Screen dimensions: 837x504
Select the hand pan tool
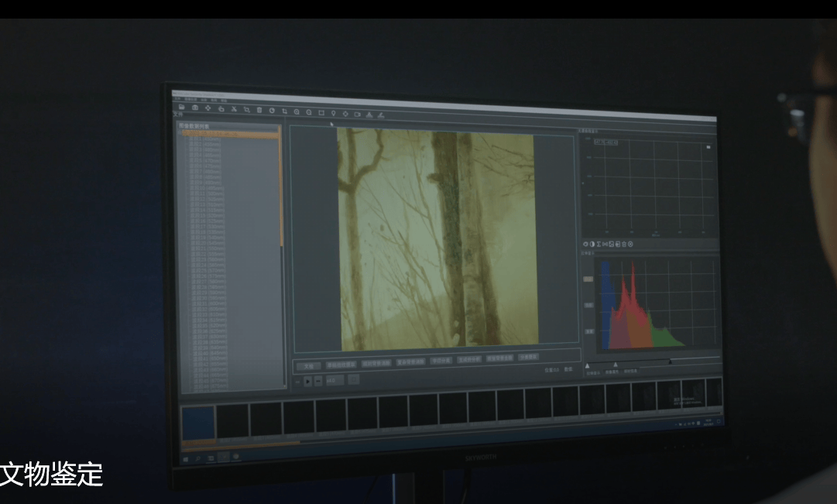point(221,108)
